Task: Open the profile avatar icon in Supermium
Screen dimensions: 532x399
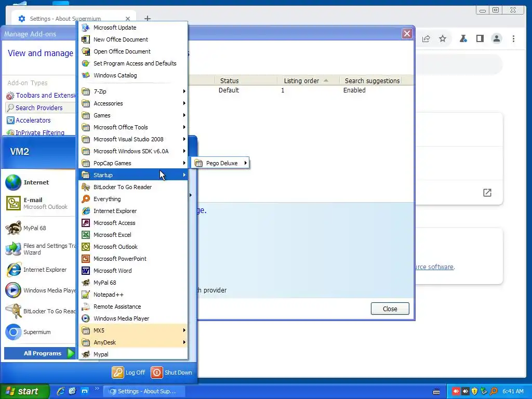Action: tap(496, 38)
